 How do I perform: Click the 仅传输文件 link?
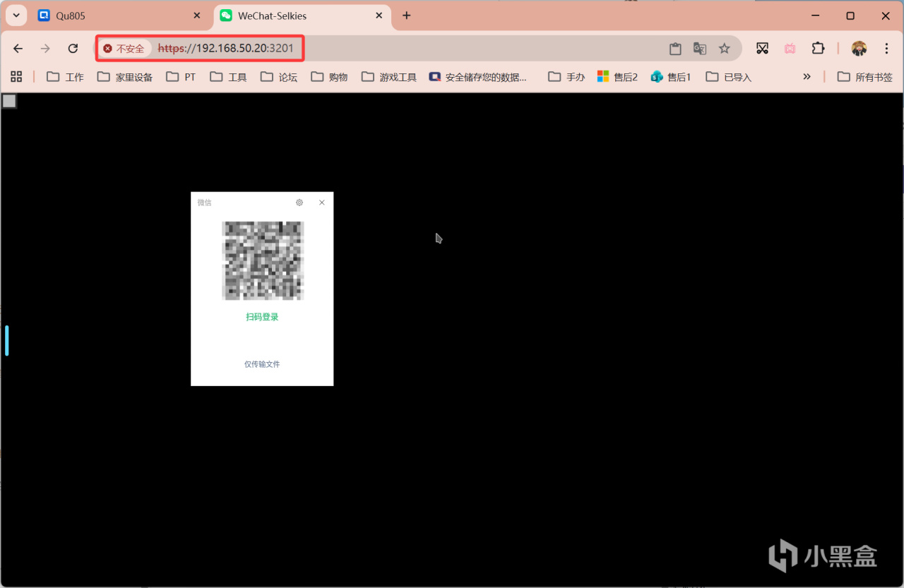point(262,364)
